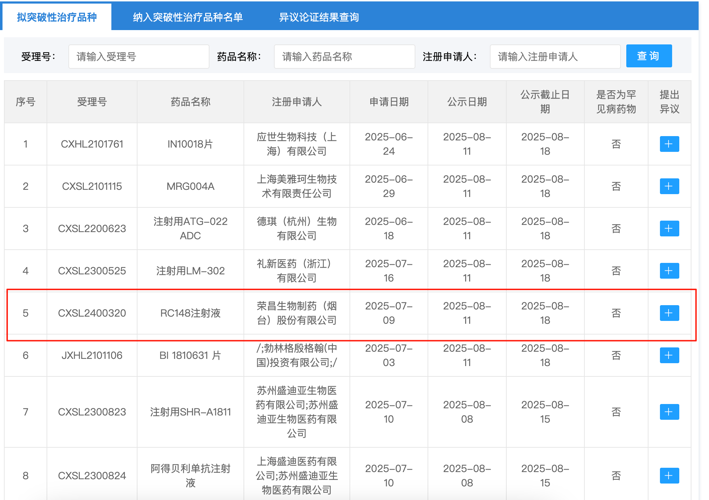Image resolution: width=709 pixels, height=500 pixels.
Task: Select the CXSL2200623 cell
Action: [92, 229]
